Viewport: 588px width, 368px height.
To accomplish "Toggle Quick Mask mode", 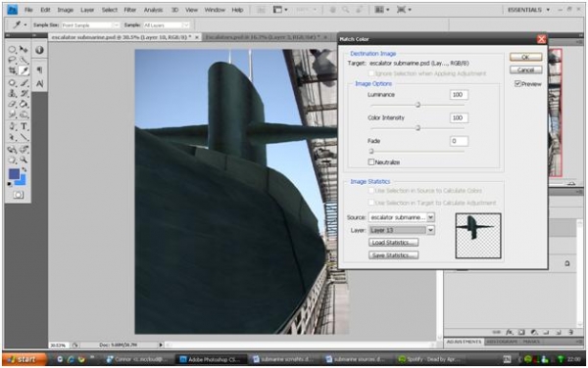I will click(x=18, y=195).
